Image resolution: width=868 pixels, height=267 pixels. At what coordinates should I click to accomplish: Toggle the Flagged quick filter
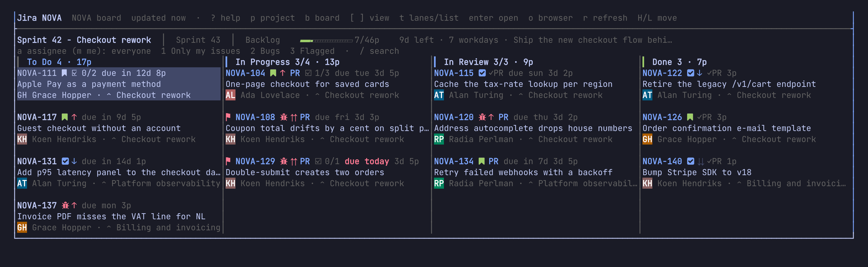[312, 51]
